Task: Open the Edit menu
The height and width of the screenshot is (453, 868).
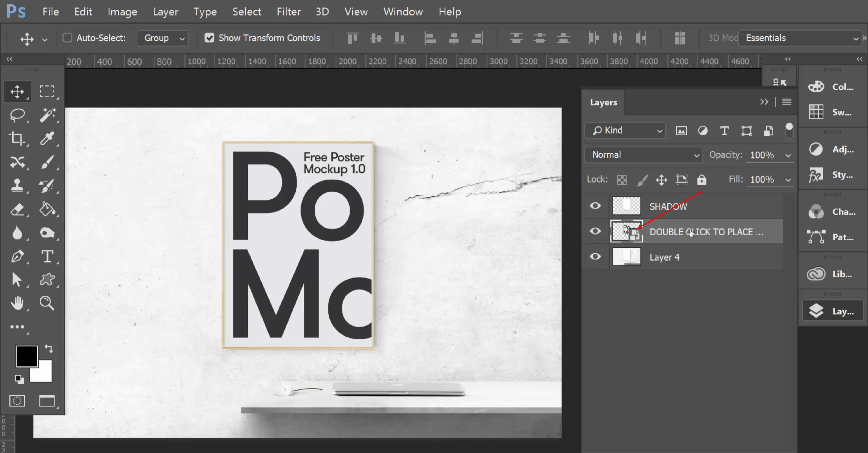Action: tap(83, 12)
